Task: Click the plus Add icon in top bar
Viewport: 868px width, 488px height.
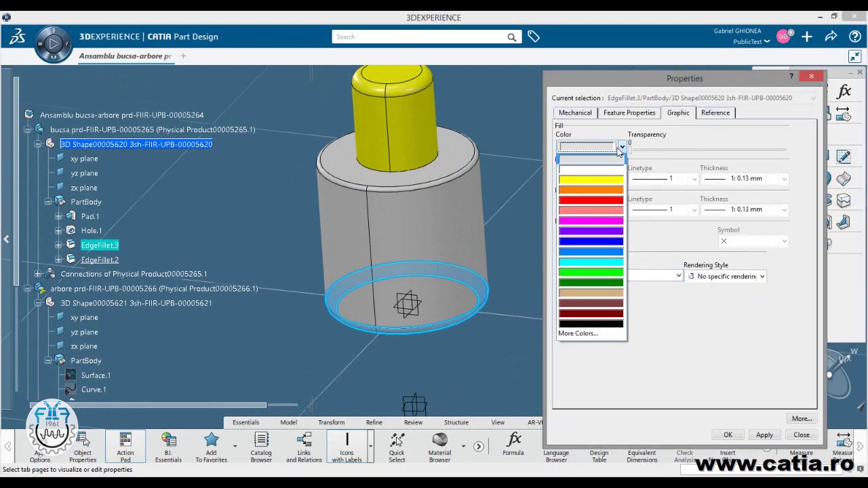Action: point(807,37)
